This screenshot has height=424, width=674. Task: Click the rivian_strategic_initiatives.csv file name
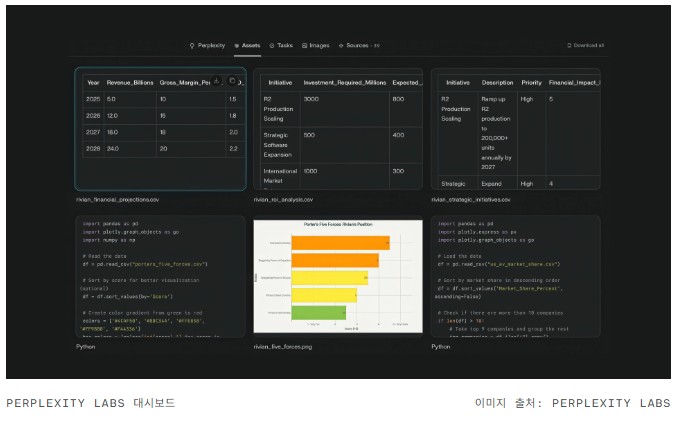pos(471,200)
